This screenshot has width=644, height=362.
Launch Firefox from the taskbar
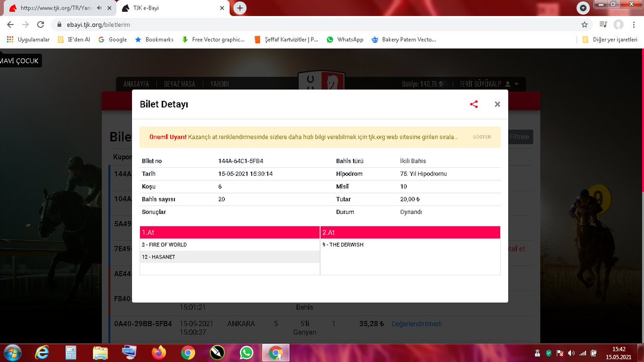point(159,353)
